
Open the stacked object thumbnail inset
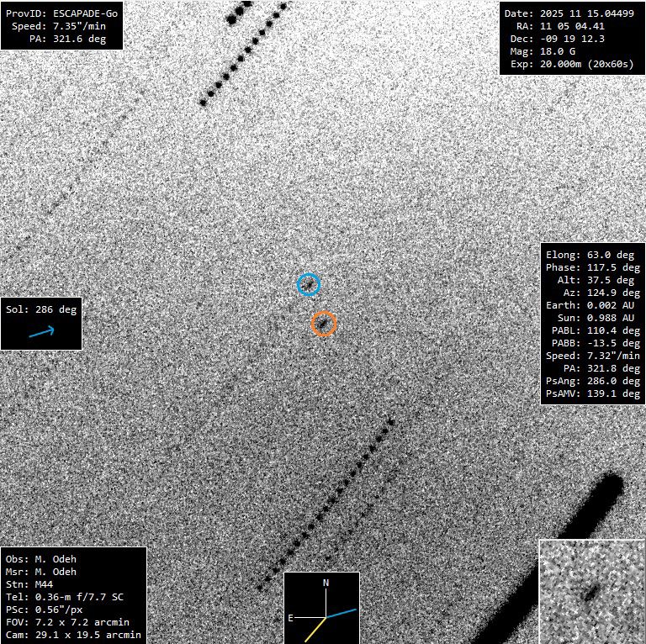point(591,592)
